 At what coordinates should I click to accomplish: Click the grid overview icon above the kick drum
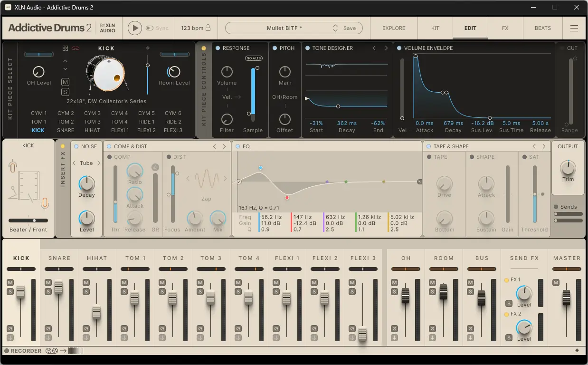pyautogui.click(x=66, y=48)
